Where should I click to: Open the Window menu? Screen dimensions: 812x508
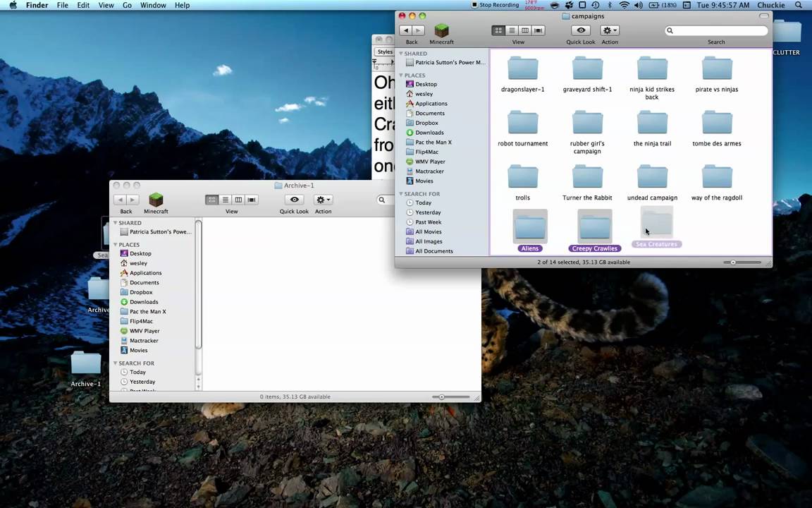tap(153, 5)
